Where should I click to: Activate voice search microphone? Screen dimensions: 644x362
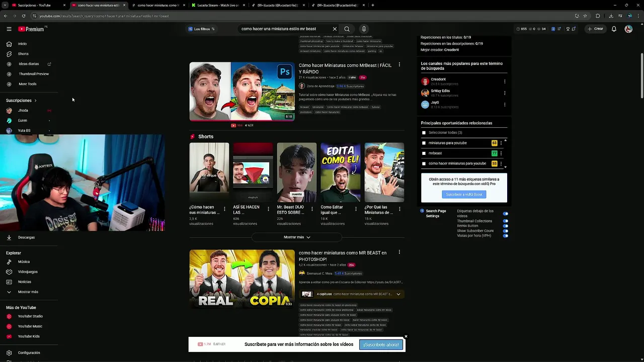coord(364,29)
